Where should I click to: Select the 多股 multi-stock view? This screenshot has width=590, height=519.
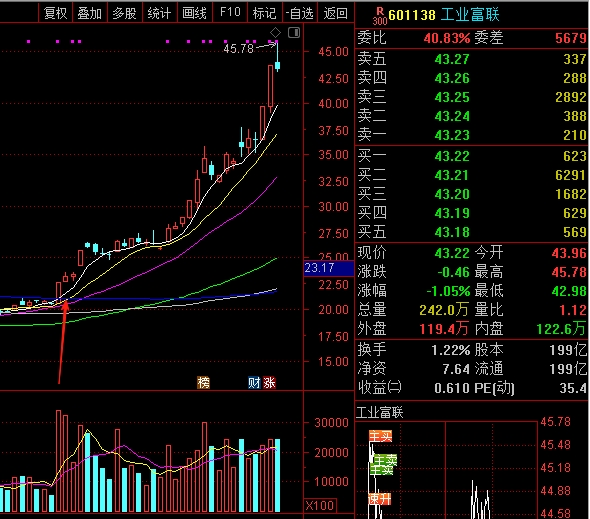(125, 13)
